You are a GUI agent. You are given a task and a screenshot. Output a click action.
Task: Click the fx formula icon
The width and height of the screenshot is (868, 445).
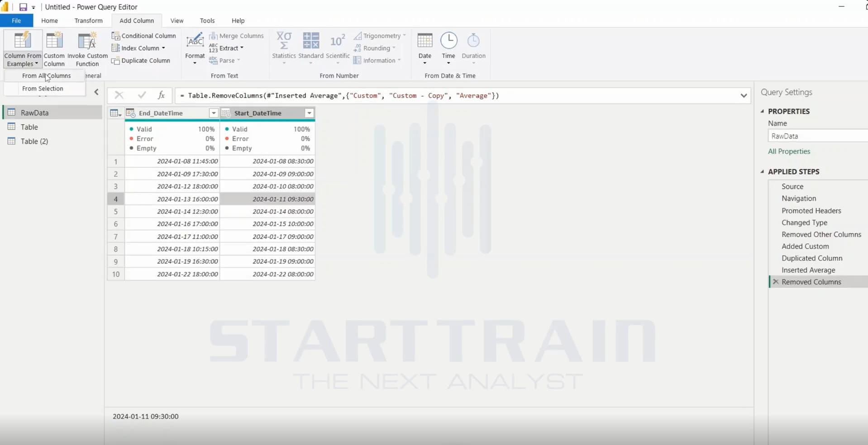click(161, 95)
